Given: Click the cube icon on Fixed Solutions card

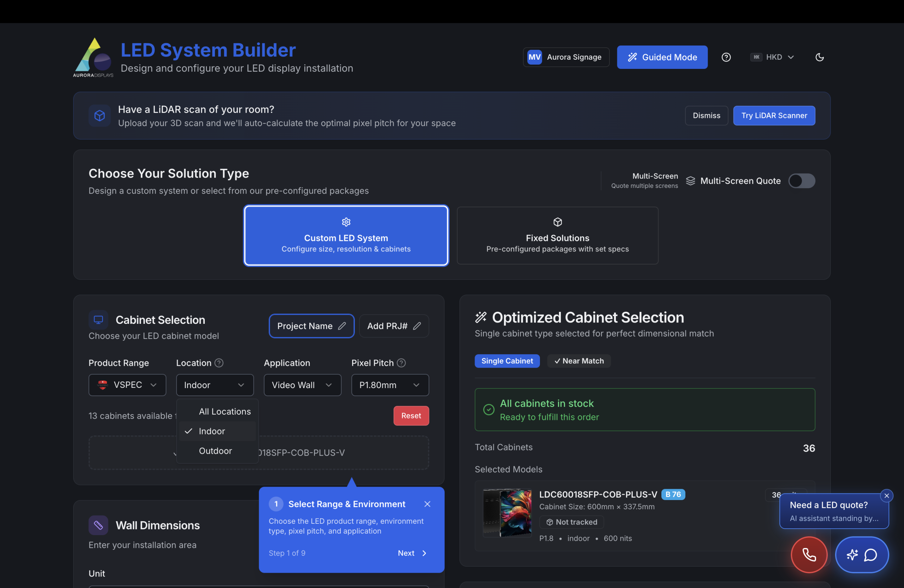Looking at the screenshot, I should click(x=557, y=222).
